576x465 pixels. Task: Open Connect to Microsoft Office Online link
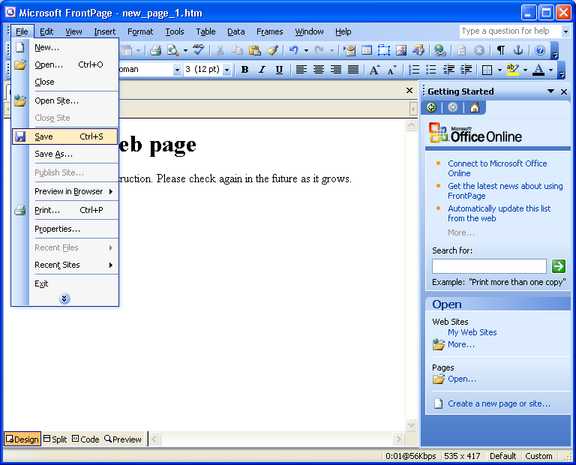(497, 168)
